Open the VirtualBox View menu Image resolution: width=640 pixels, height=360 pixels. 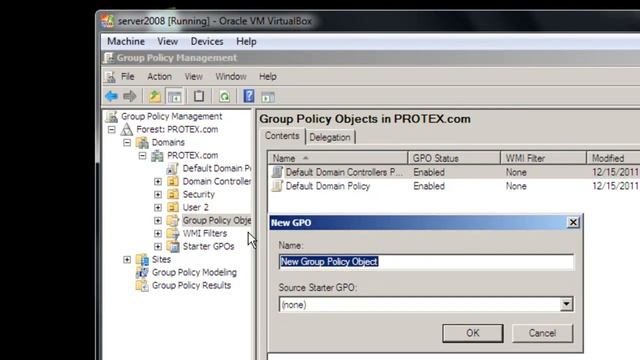(167, 42)
